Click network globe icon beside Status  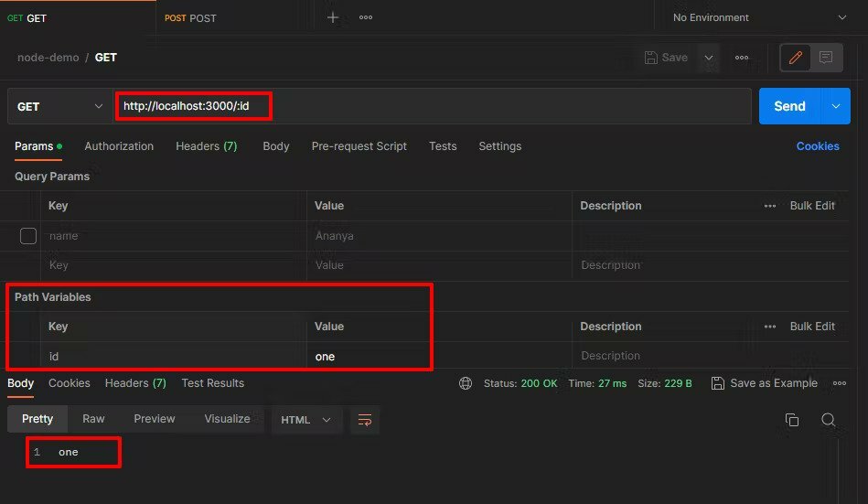(466, 383)
